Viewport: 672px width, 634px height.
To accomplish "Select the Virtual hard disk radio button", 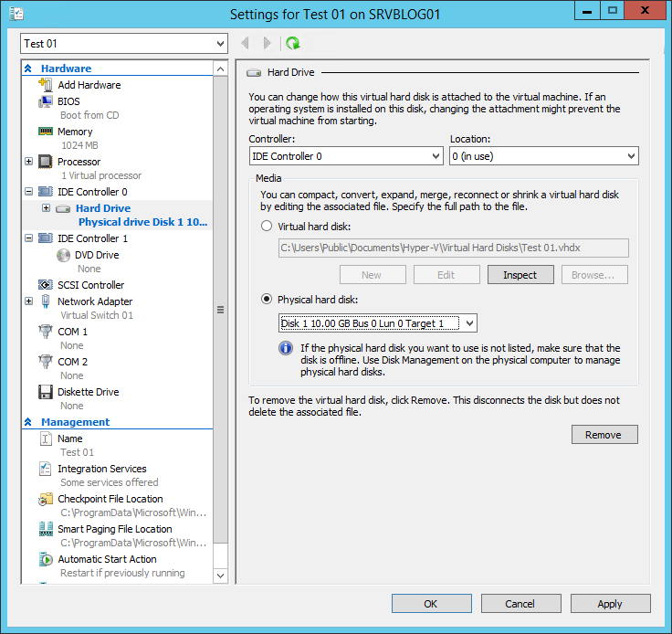I will pos(267,226).
